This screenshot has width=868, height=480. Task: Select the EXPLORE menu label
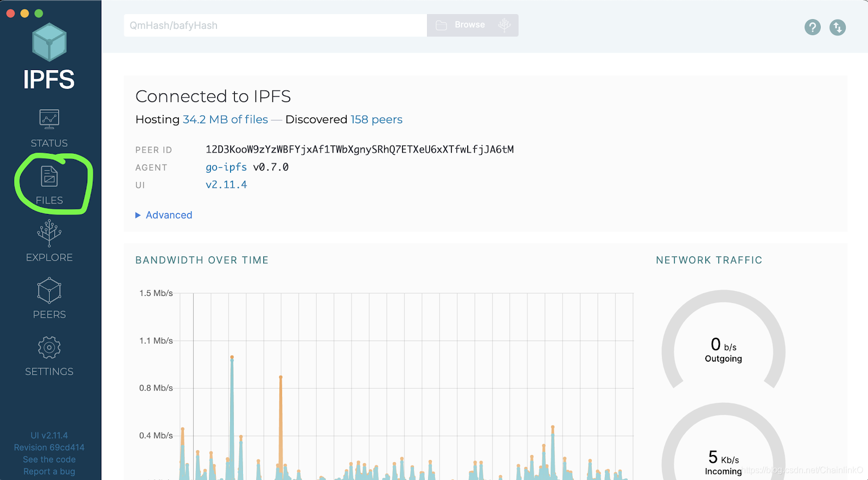[49, 257]
